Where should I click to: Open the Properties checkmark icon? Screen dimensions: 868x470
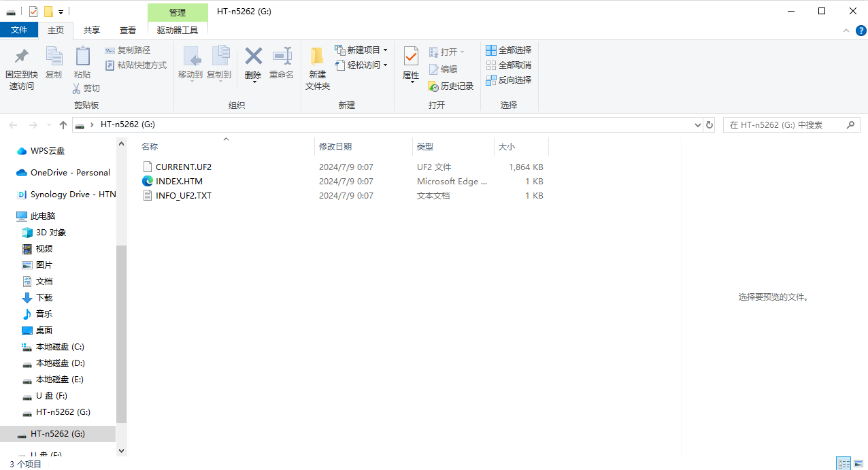coord(411,56)
